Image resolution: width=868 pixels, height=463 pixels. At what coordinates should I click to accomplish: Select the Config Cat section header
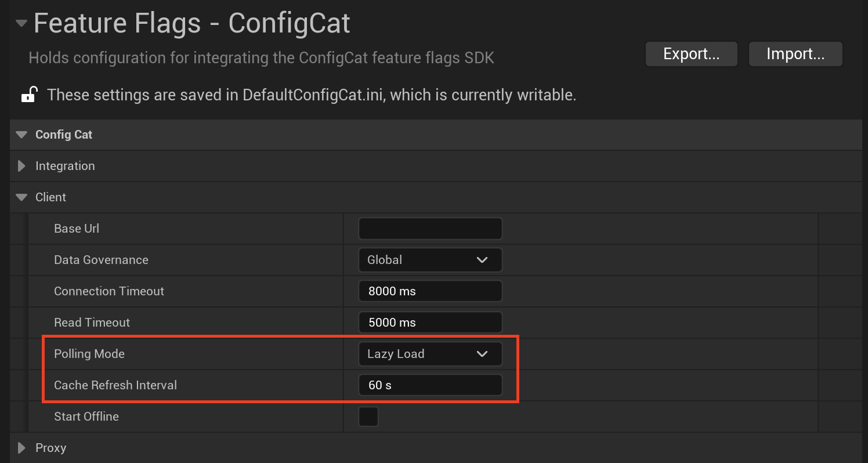point(64,135)
